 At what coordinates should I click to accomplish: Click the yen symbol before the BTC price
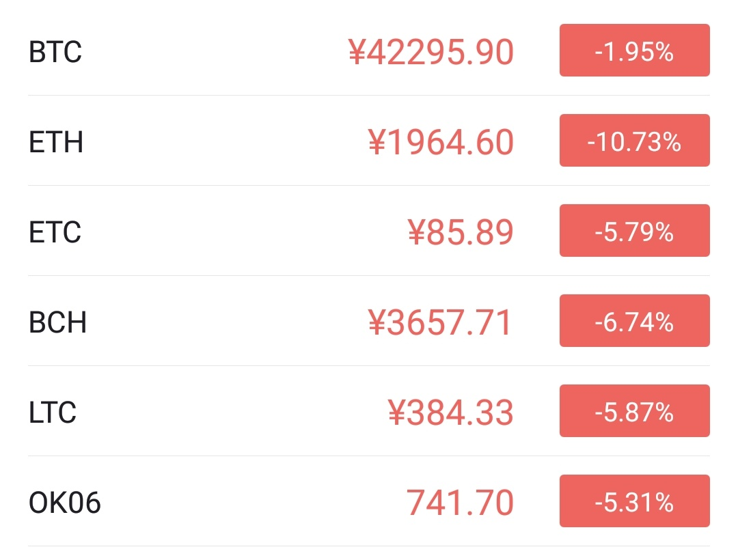pos(357,52)
